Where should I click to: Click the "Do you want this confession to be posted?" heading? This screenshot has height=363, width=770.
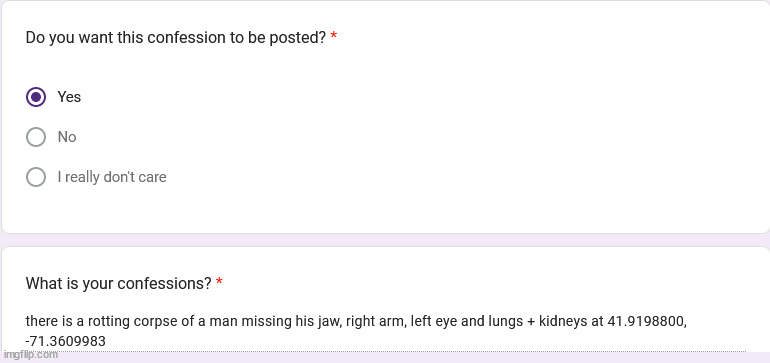click(x=176, y=37)
